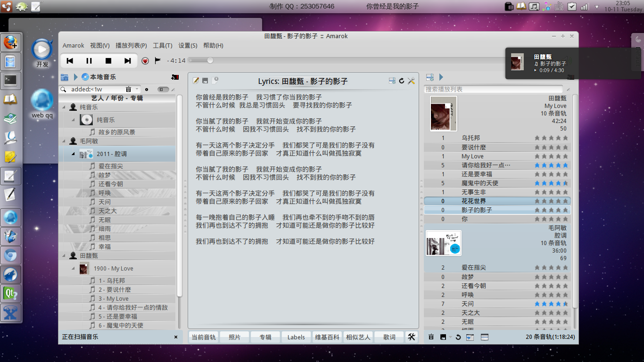Toggle the small round button beside the filter box

point(147,89)
